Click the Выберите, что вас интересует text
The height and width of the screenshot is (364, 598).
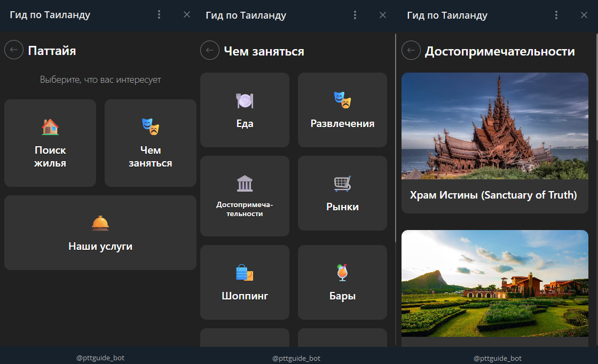100,80
